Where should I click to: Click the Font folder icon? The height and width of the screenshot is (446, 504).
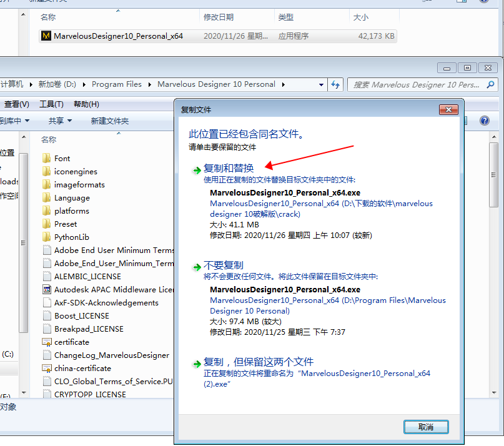pos(46,159)
